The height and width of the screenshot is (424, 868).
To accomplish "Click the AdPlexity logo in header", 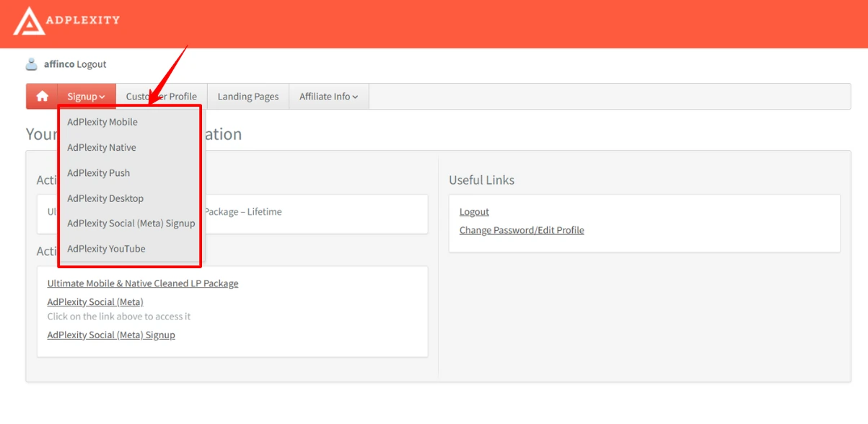I will pyautogui.click(x=66, y=21).
